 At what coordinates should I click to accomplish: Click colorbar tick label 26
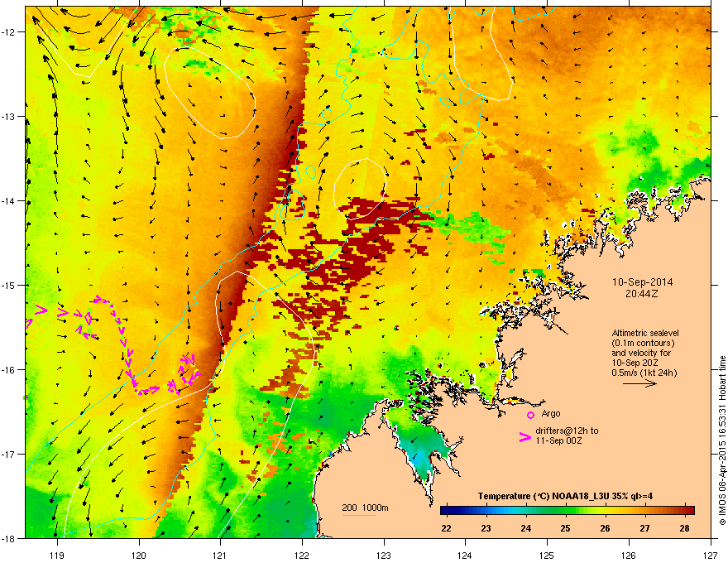point(605,528)
